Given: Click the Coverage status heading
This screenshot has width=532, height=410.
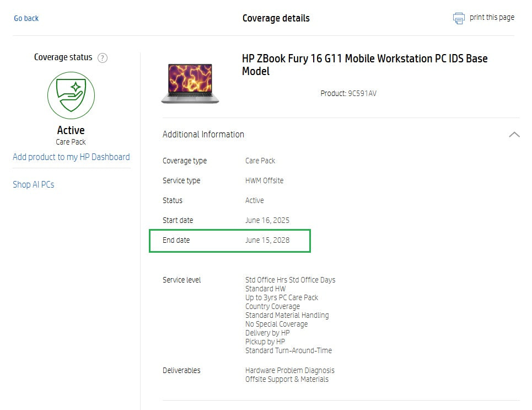Looking at the screenshot, I should pyautogui.click(x=63, y=57).
